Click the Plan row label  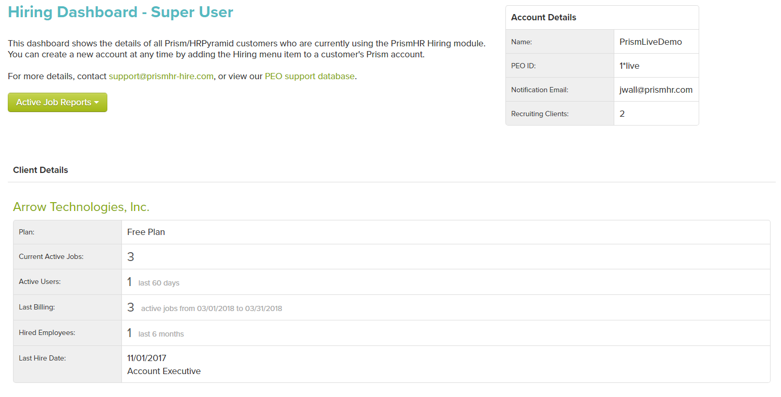(26, 232)
